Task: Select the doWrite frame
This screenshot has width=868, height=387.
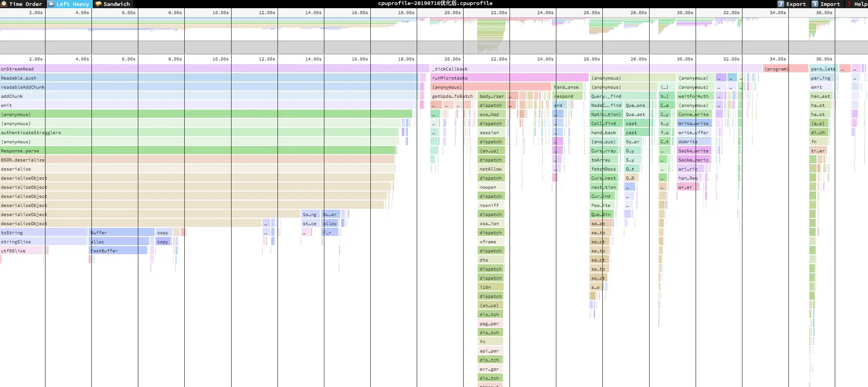Action: pyautogui.click(x=694, y=141)
